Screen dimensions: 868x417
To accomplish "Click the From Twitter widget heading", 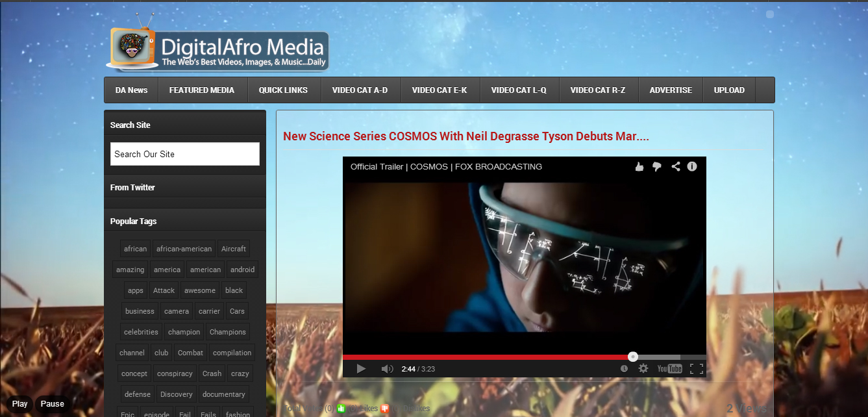I will [x=132, y=187].
